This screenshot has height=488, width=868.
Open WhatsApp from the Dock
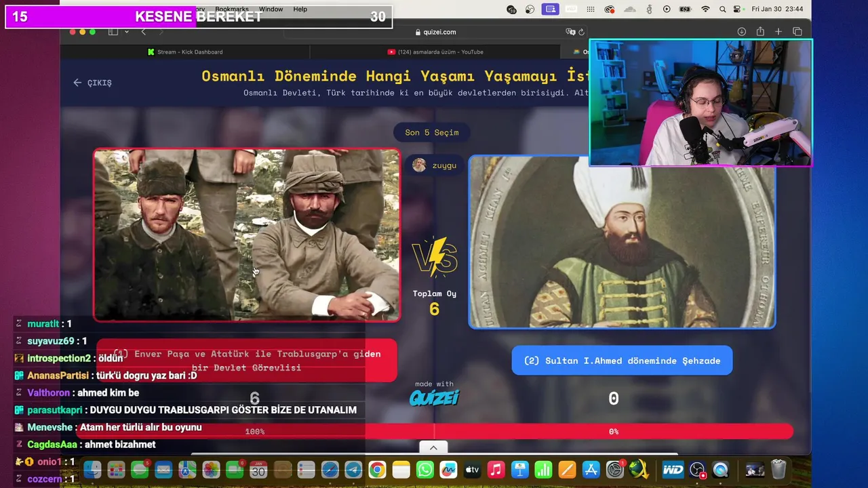click(x=425, y=470)
